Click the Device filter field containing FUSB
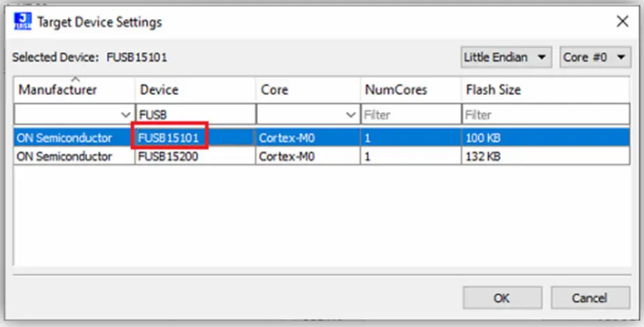 [195, 114]
